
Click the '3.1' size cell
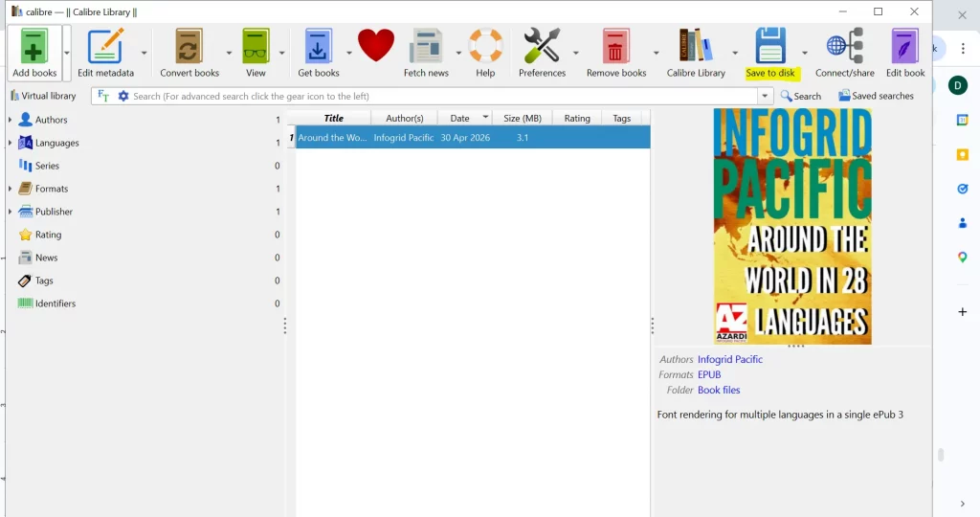(523, 138)
